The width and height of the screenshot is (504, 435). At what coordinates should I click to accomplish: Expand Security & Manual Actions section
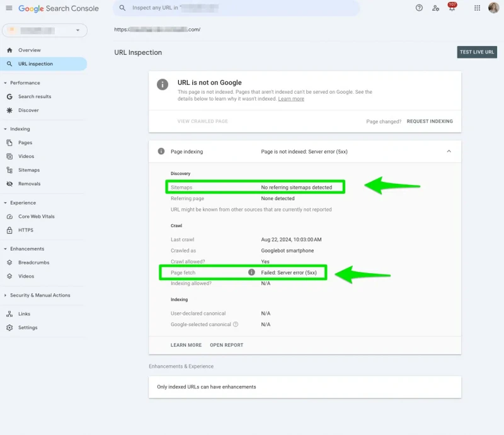(5, 295)
